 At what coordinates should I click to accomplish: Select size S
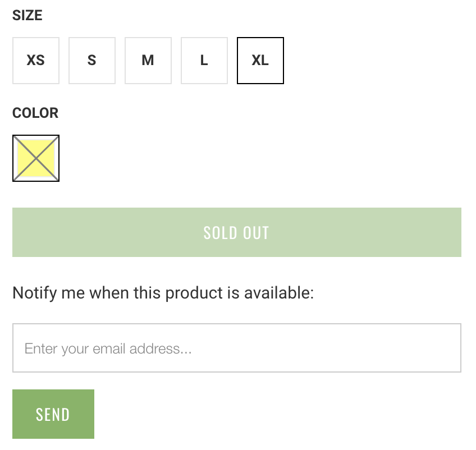(x=92, y=61)
